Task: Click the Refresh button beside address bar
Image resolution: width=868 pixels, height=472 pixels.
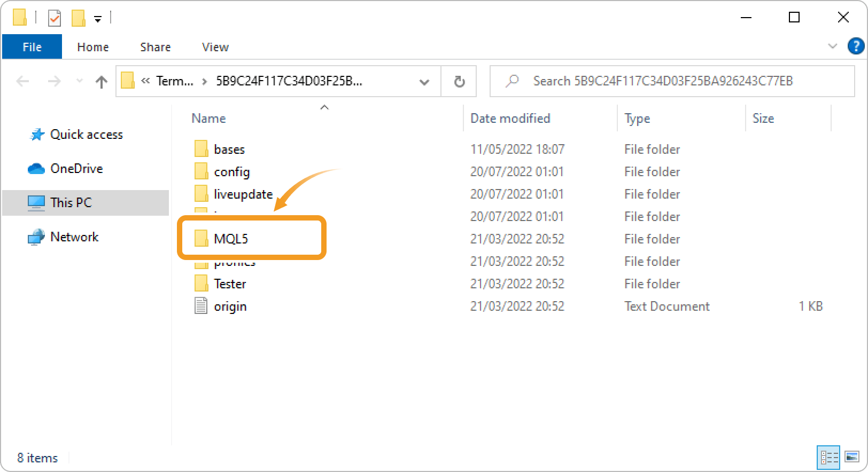Action: coord(459,82)
